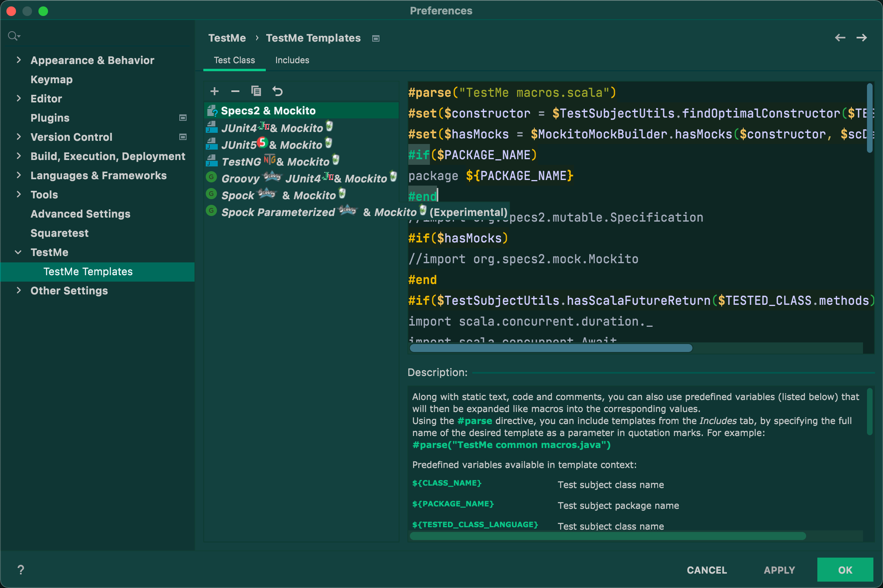Click the add template plus icon

coord(215,91)
